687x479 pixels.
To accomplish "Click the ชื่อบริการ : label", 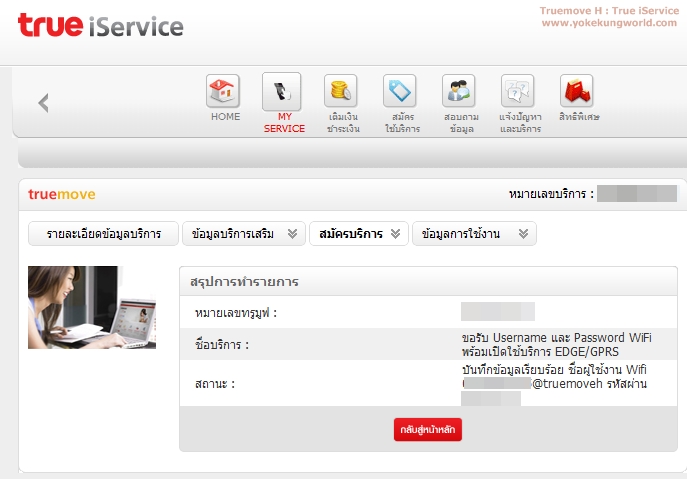I will (222, 345).
